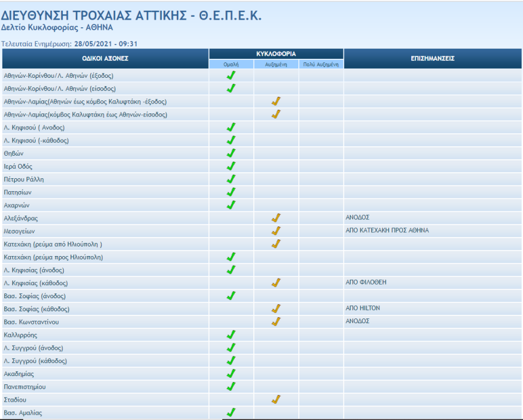Screen dimensions: 523x420
Task: Click green checkmark for Πανεπιστημίου
Action: click(231, 387)
